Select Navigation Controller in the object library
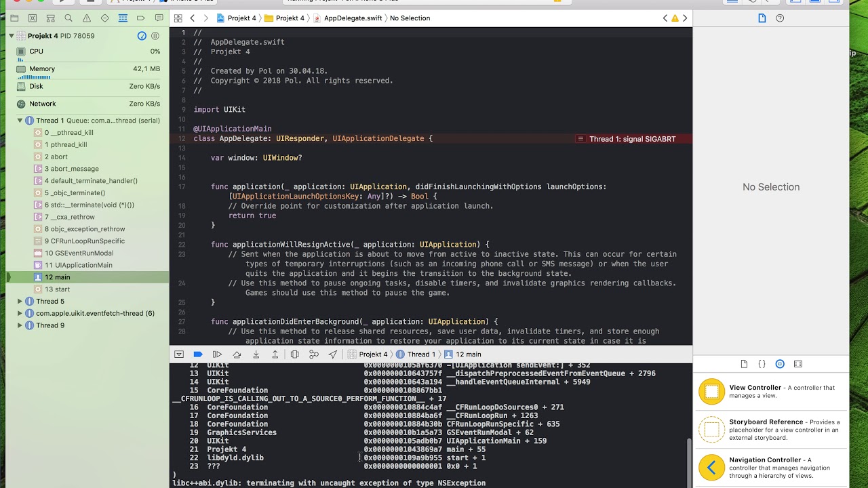 coord(771,468)
